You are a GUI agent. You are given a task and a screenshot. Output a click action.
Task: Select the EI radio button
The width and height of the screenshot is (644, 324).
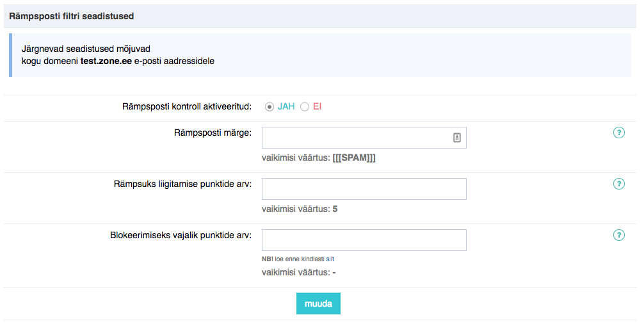point(304,107)
